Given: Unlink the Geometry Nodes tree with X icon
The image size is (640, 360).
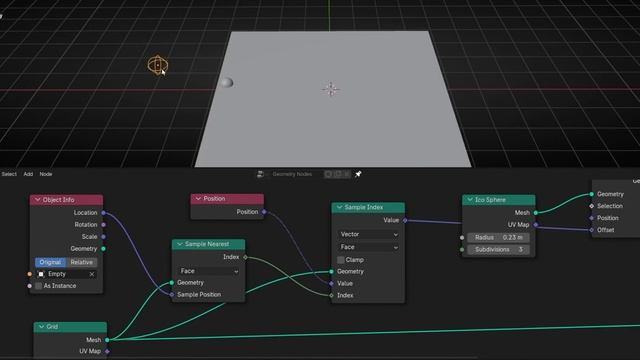Looking at the screenshot, I should 347,174.
